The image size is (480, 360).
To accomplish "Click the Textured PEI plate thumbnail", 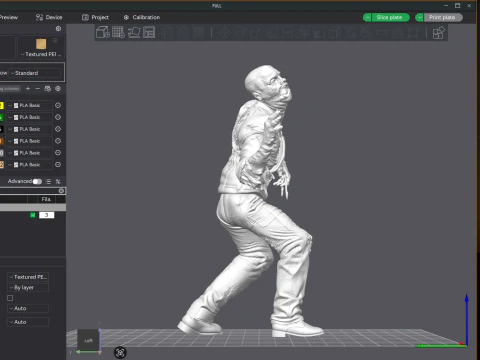I will 41,44.
